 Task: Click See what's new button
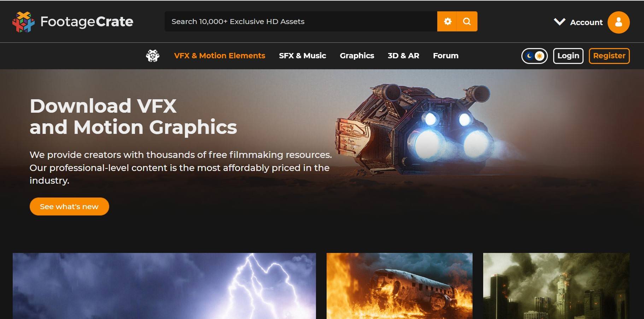point(69,206)
